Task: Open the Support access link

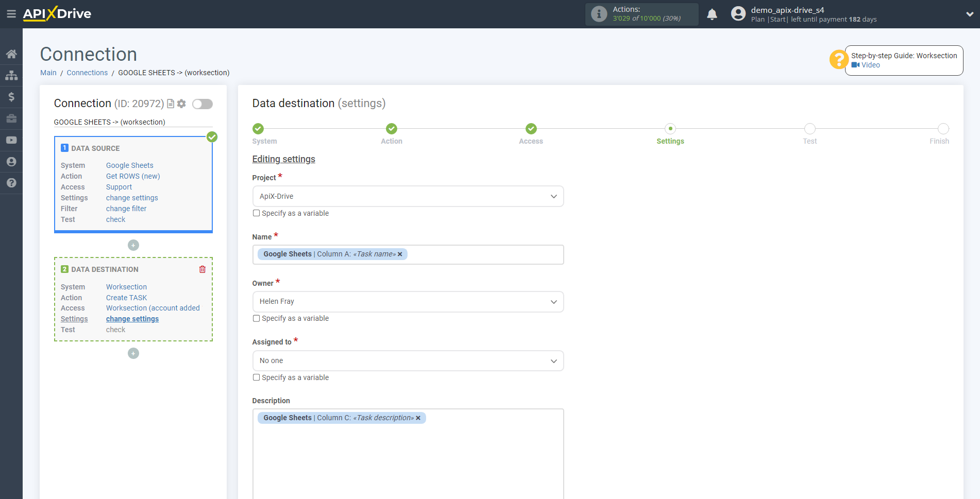Action: [119, 187]
